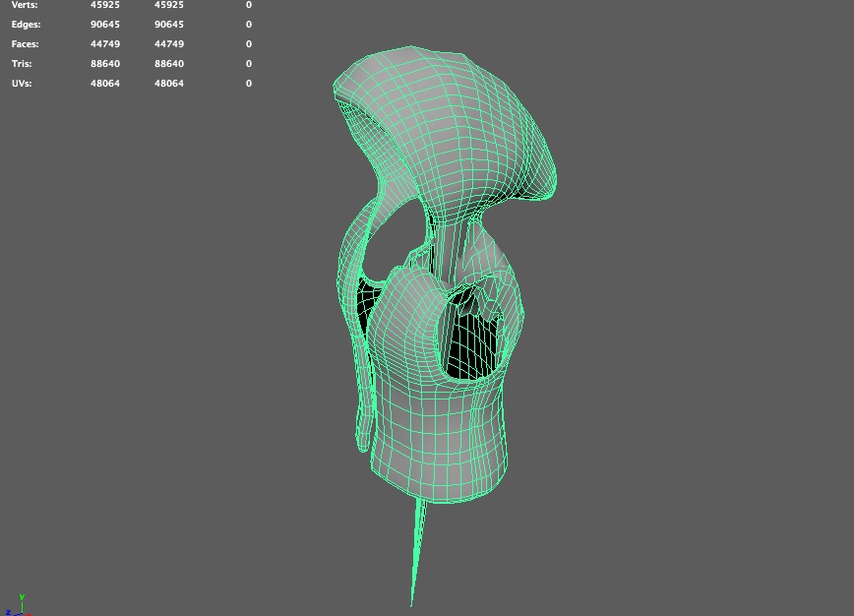854x616 pixels.
Task: Click the UVs count 48064
Action: pos(104,83)
